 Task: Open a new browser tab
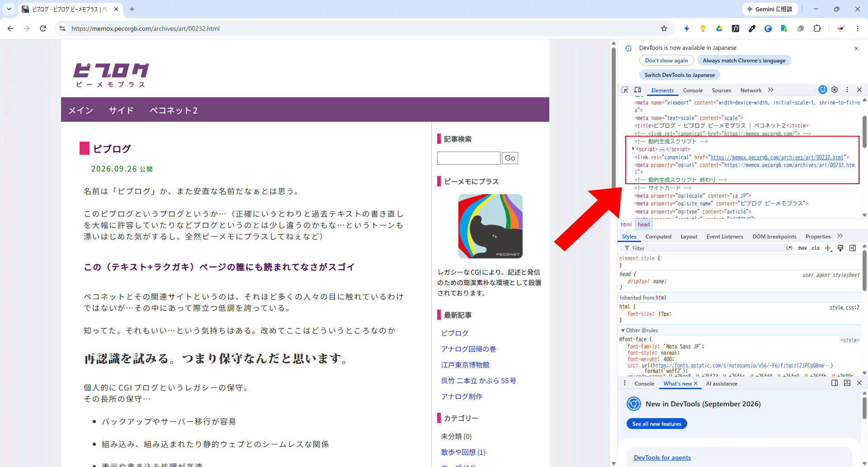132,9
